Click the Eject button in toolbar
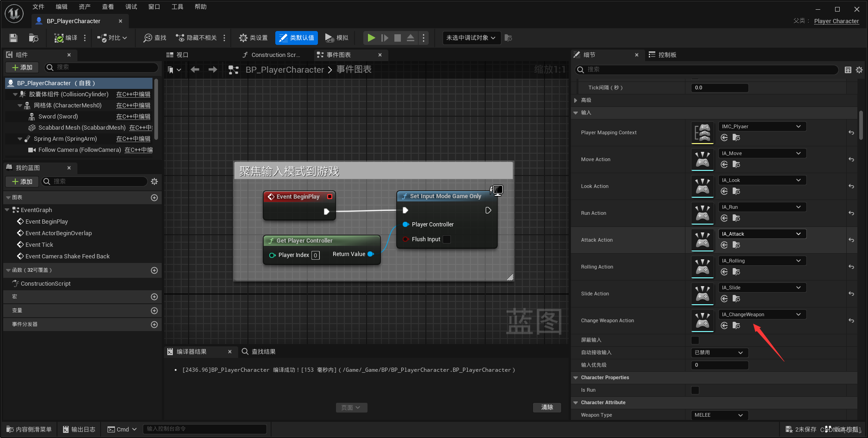 (x=411, y=38)
